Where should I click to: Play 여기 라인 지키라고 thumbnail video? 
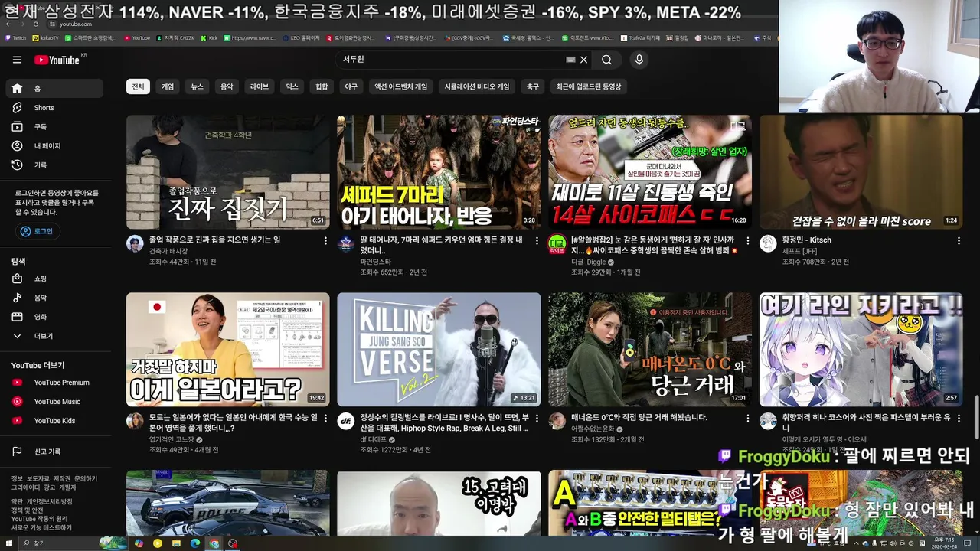point(861,349)
